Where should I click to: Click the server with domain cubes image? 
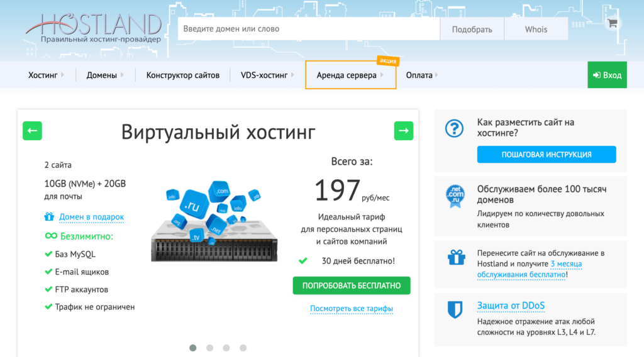click(214, 221)
